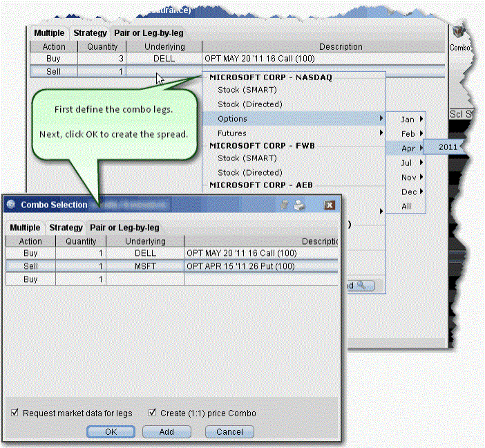Viewport: 485px width, 448px height.
Task: Click the Add button
Action: 167,431
